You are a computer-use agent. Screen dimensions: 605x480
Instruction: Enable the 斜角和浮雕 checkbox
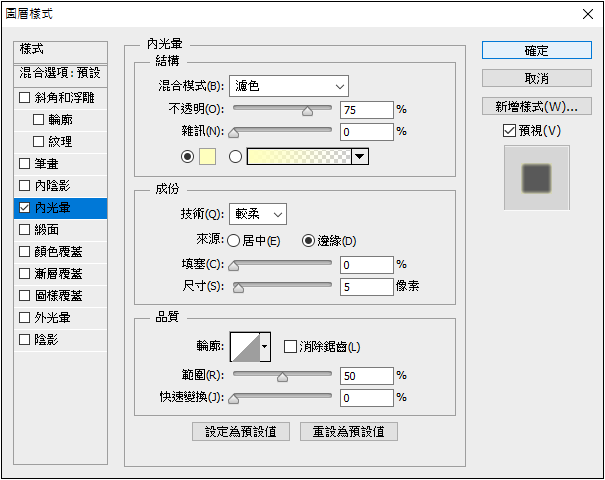click(25, 98)
